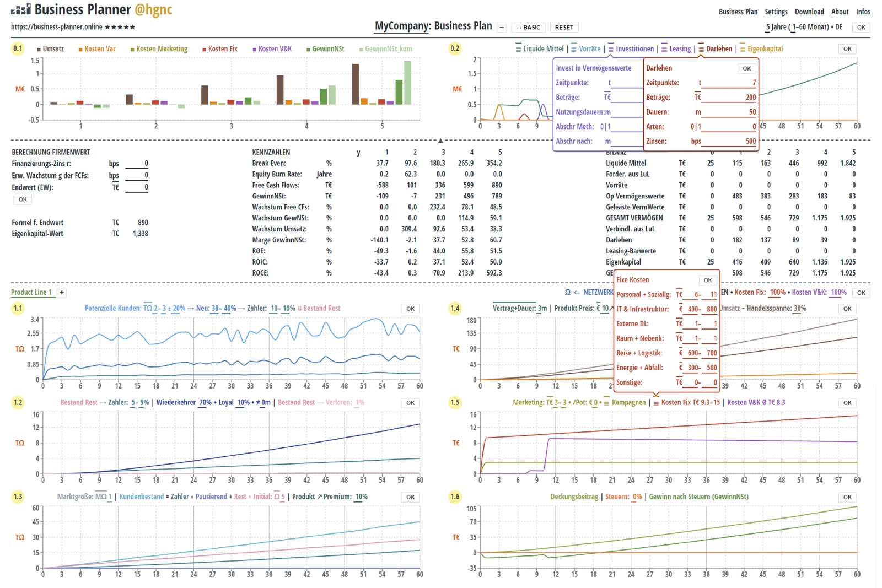Click the Kosten Fix list icon in panel 1.5
Image resolution: width=882 pixels, height=588 pixels.
[x=655, y=403]
